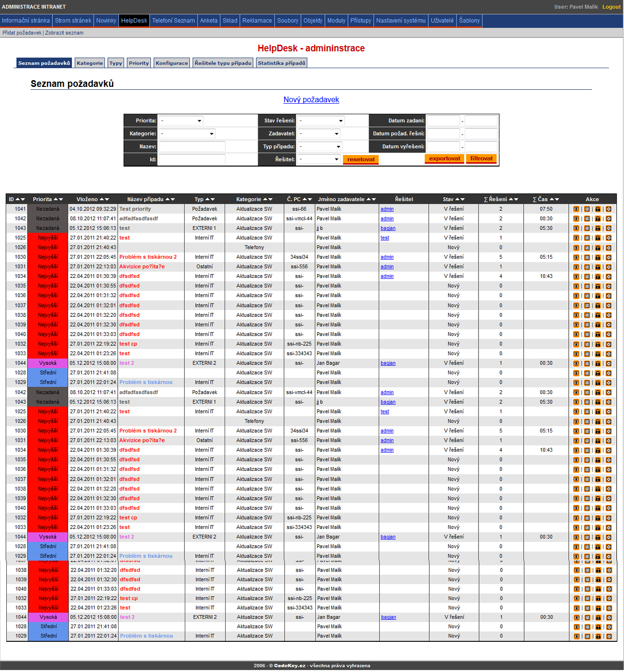Sort ID column ascending with up arrow
624x672 pixels.
point(18,199)
